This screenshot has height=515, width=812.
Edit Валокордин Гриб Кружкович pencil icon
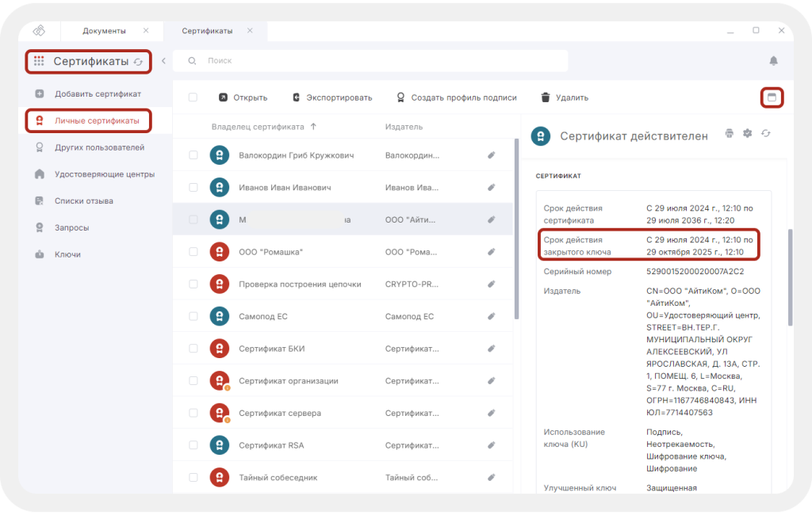coord(492,155)
